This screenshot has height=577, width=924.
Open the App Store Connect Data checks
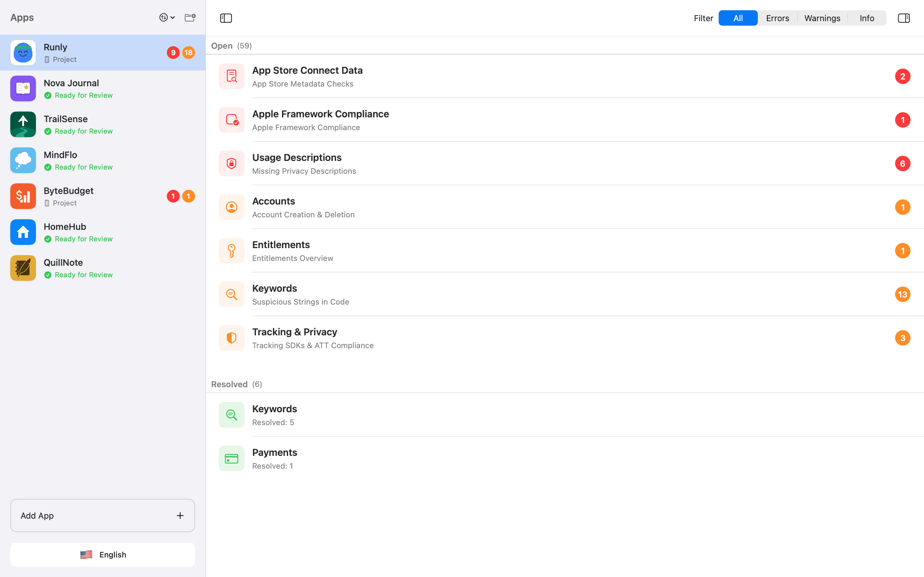click(x=307, y=76)
